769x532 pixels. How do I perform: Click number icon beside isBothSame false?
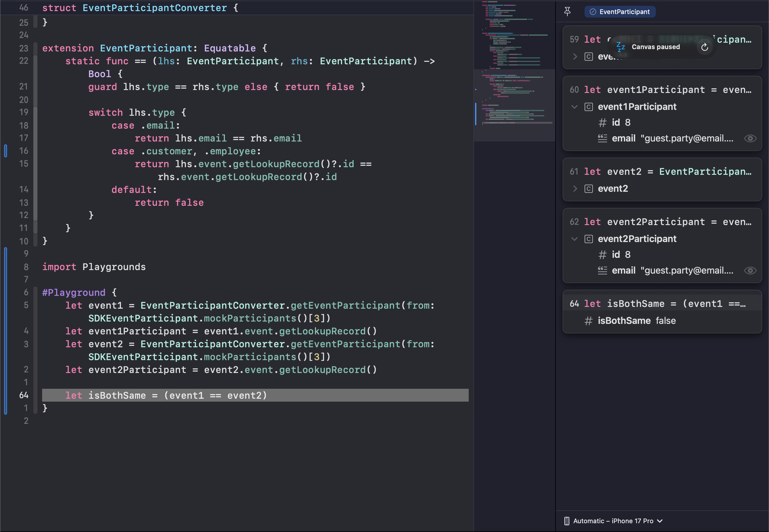[588, 321]
